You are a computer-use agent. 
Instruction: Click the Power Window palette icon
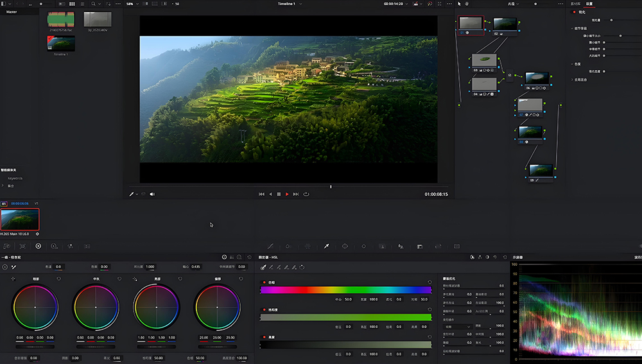click(x=345, y=246)
